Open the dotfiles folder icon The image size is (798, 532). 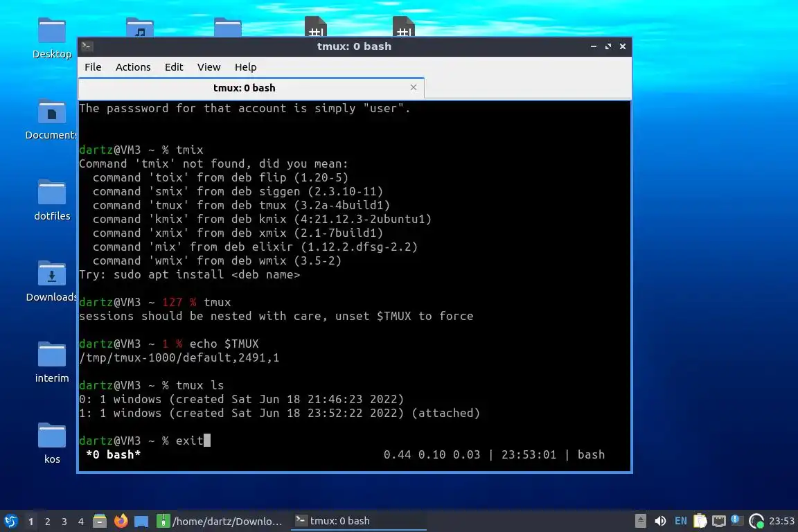click(x=52, y=201)
